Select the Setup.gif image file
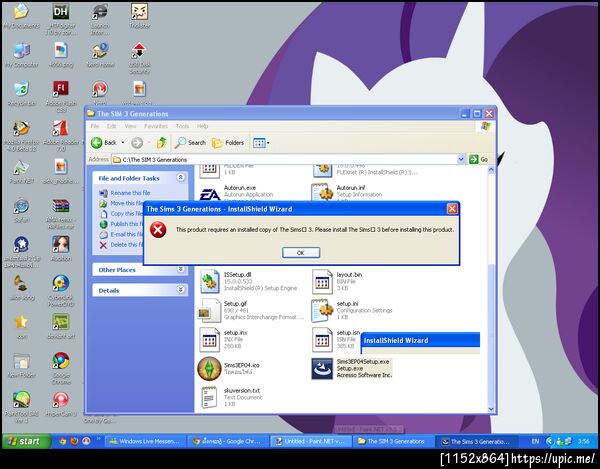 pyautogui.click(x=251, y=311)
